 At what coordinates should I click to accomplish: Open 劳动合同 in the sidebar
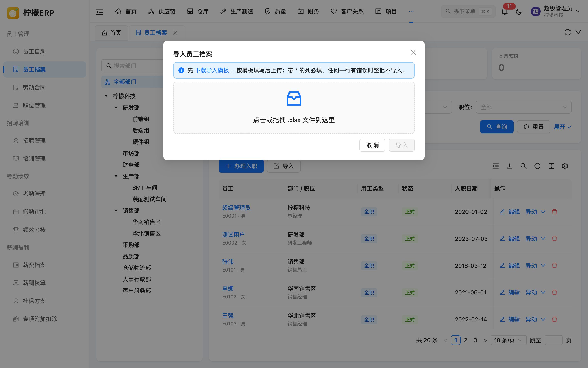click(x=45, y=88)
